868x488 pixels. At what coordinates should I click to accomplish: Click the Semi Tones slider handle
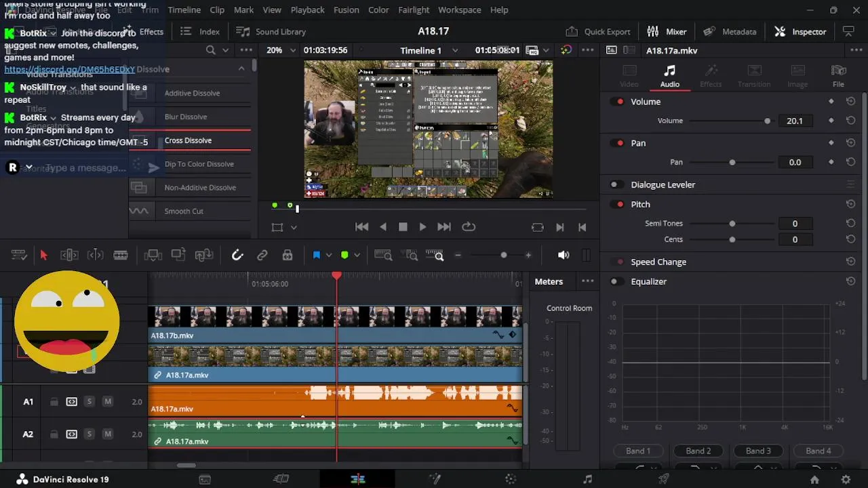click(732, 224)
